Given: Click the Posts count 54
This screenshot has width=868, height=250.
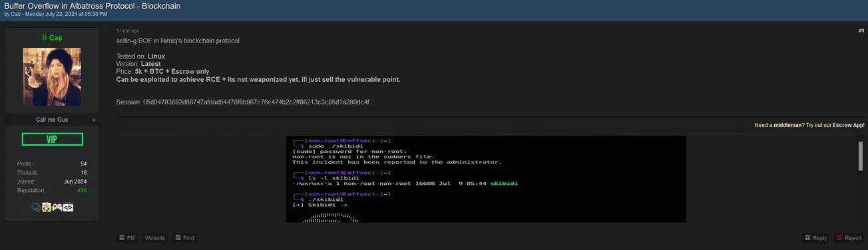Looking at the screenshot, I should pyautogui.click(x=83, y=164).
